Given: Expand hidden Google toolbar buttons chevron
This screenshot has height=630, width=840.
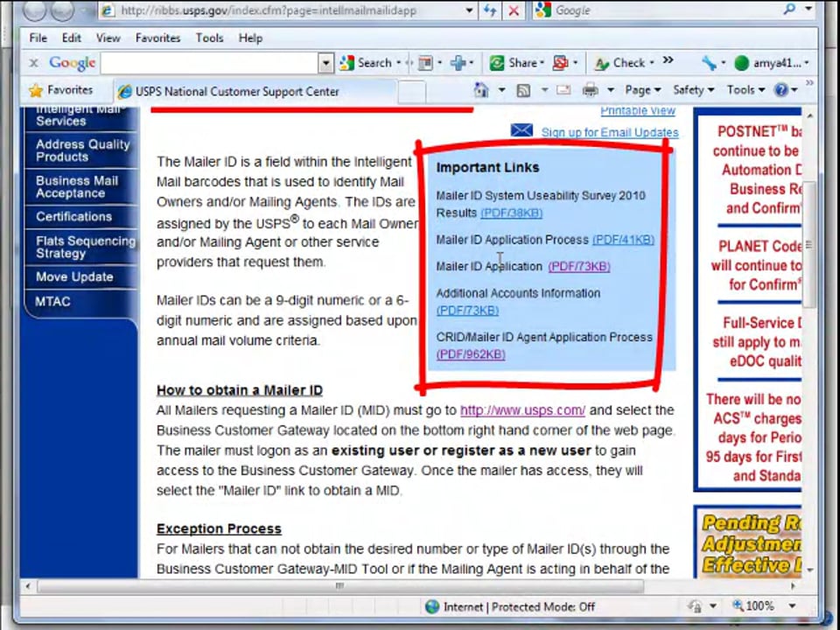Looking at the screenshot, I should point(668,60).
